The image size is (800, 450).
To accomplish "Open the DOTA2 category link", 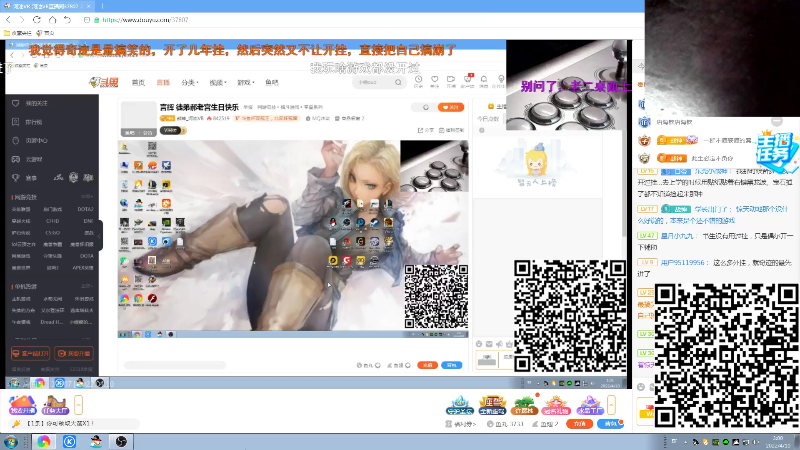I will [85, 209].
